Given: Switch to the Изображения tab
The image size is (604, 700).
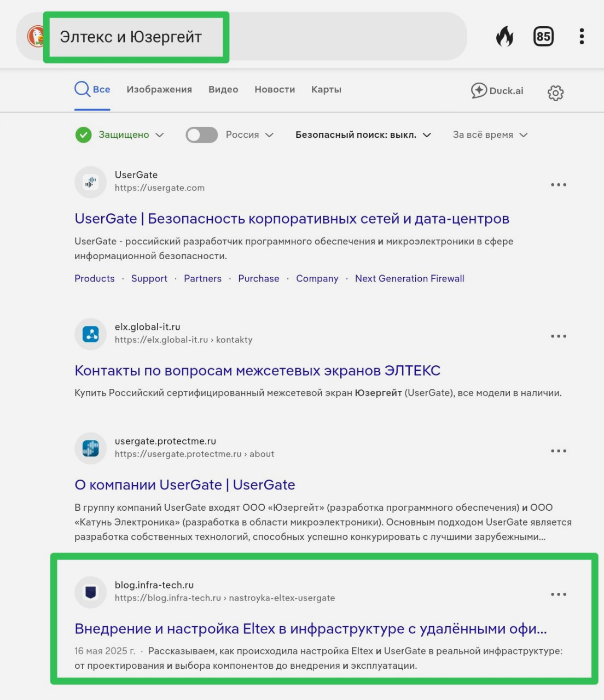Looking at the screenshot, I should pyautogui.click(x=159, y=90).
